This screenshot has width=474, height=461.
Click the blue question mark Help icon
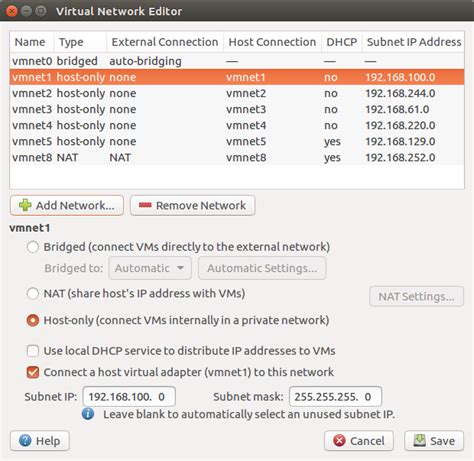25,441
